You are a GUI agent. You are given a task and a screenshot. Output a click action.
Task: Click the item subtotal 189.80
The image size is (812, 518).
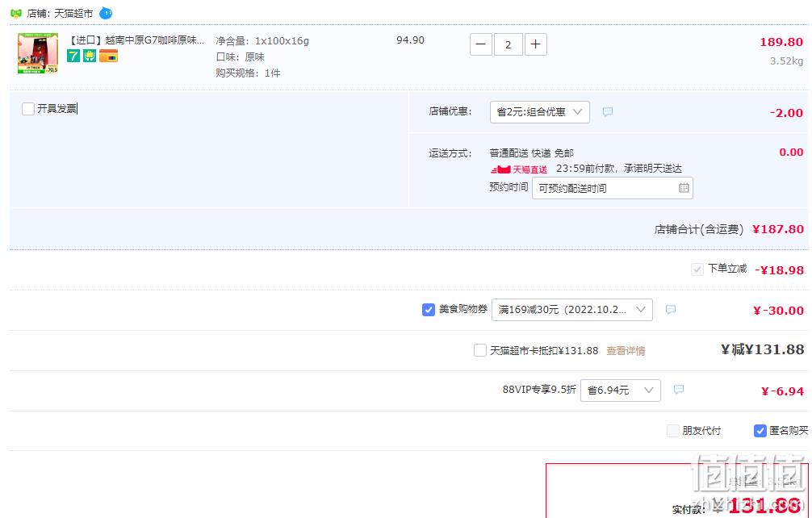pos(781,42)
